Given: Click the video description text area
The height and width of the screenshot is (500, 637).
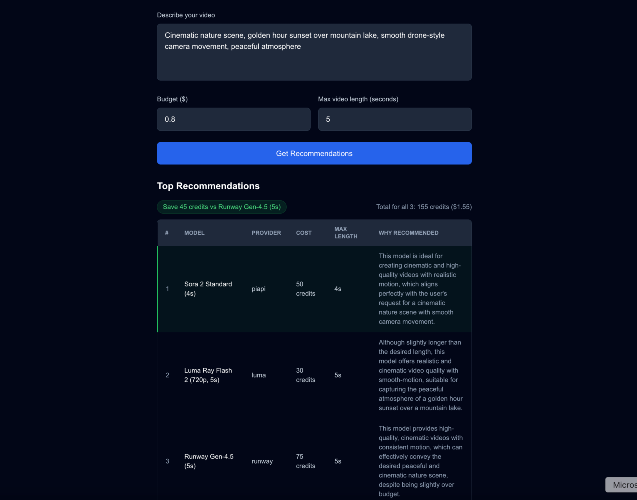Looking at the screenshot, I should click(x=314, y=52).
